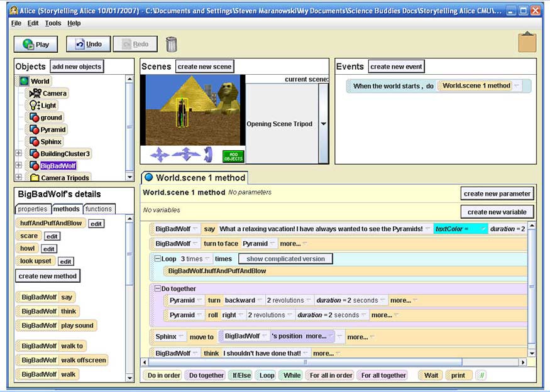550x392 pixels.
Task: Click code editor scroll right arrow
Action: click(523, 362)
